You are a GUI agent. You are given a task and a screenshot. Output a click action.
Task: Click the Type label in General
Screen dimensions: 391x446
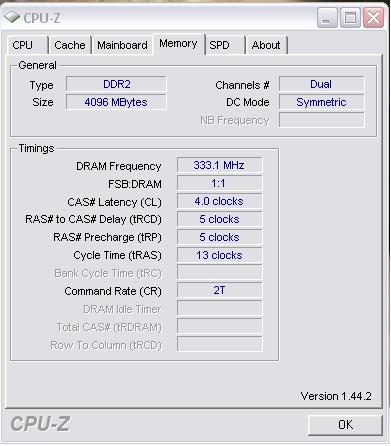tap(41, 86)
